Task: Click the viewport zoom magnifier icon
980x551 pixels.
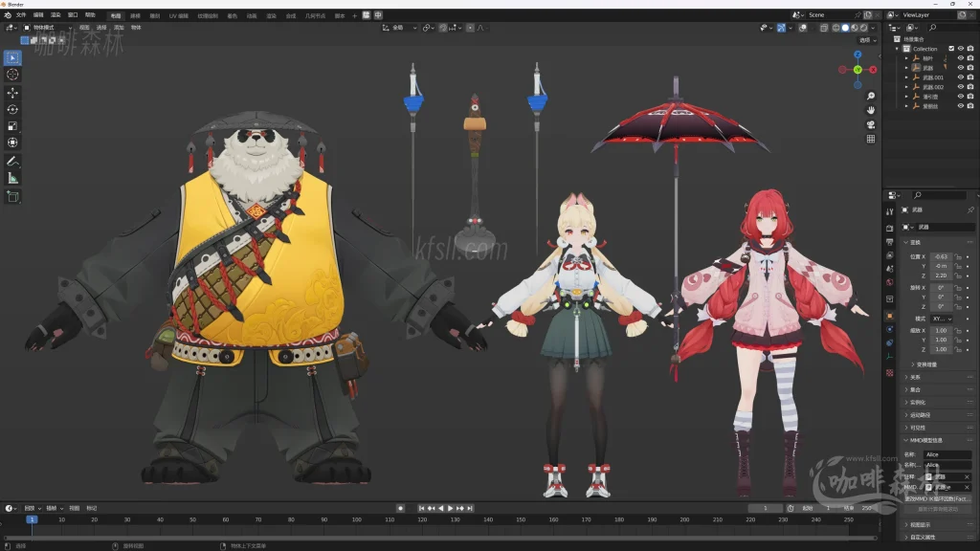Action: (871, 97)
